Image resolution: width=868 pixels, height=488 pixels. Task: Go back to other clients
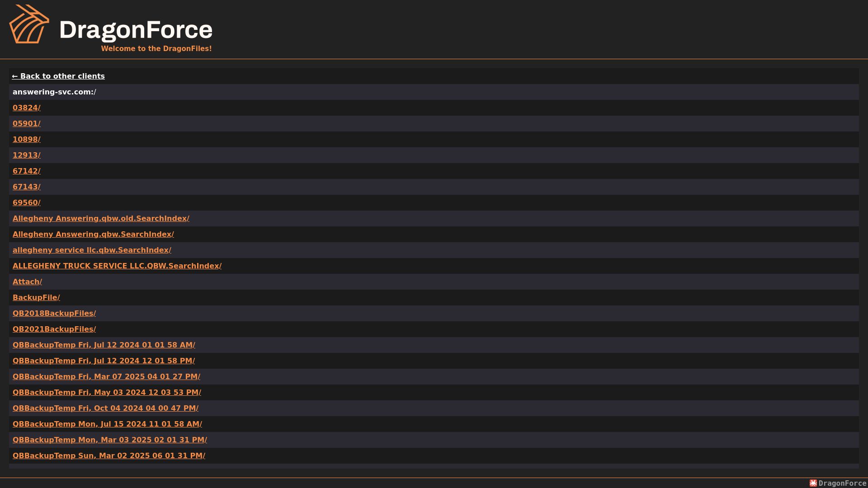click(x=58, y=76)
